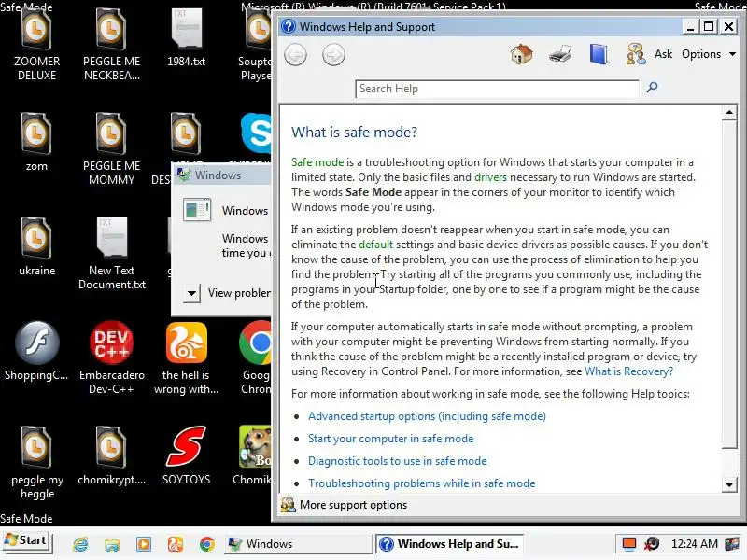Viewport: 747px width, 560px height.
Task: Select the ukraine desktop icon
Action: tap(36, 246)
